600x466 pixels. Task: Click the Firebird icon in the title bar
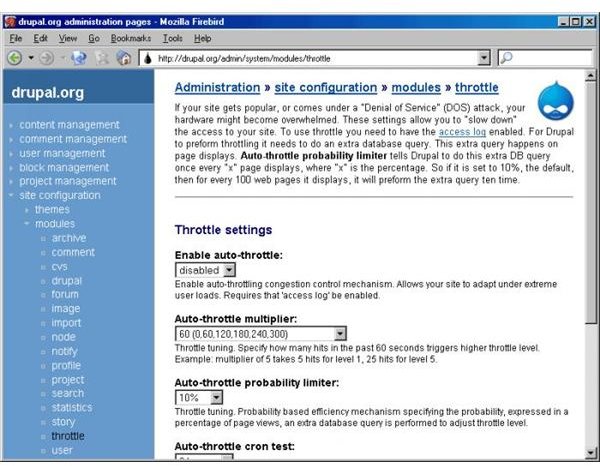pos(10,21)
